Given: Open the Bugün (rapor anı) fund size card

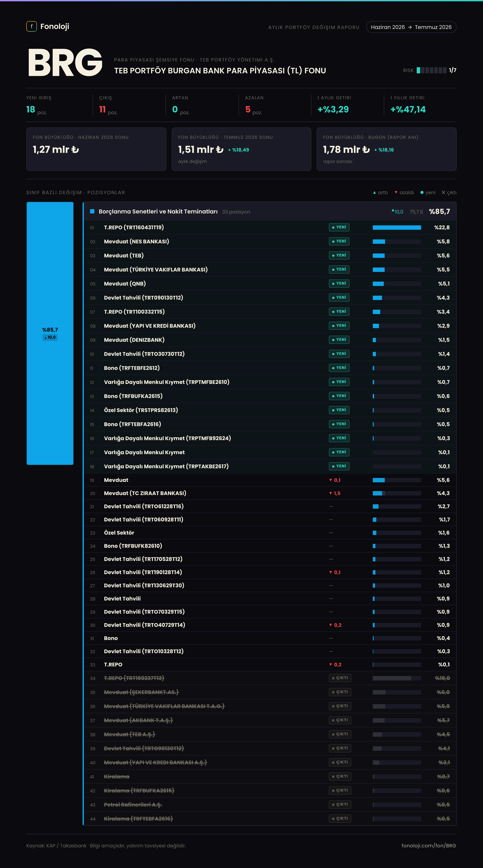Looking at the screenshot, I should point(386,149).
